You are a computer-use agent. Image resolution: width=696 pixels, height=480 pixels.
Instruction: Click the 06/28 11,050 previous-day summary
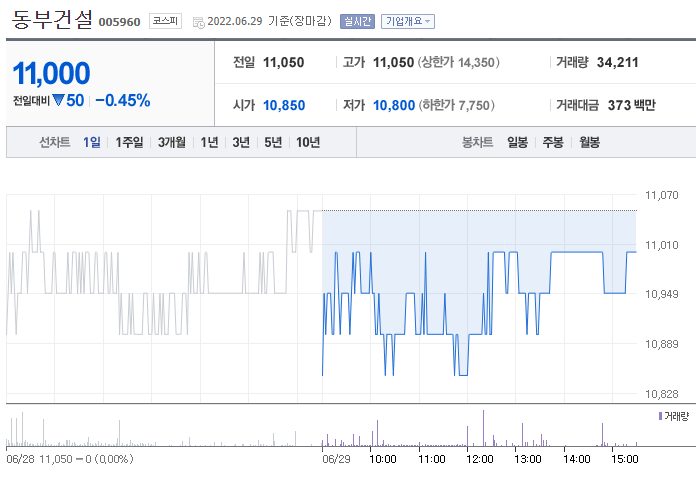(70, 459)
